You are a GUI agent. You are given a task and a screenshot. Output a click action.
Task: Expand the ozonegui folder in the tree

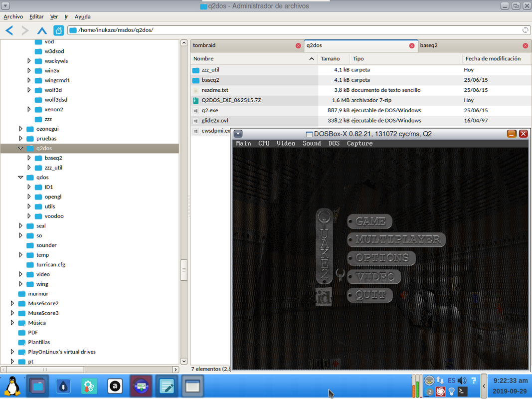(x=21, y=129)
